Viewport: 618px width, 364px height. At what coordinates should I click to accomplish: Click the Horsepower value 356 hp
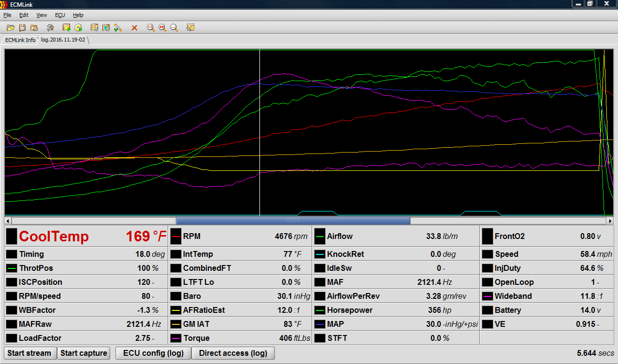(439, 310)
